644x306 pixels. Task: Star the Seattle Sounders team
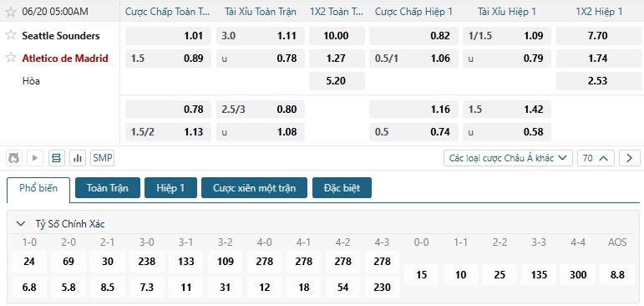click(x=11, y=35)
